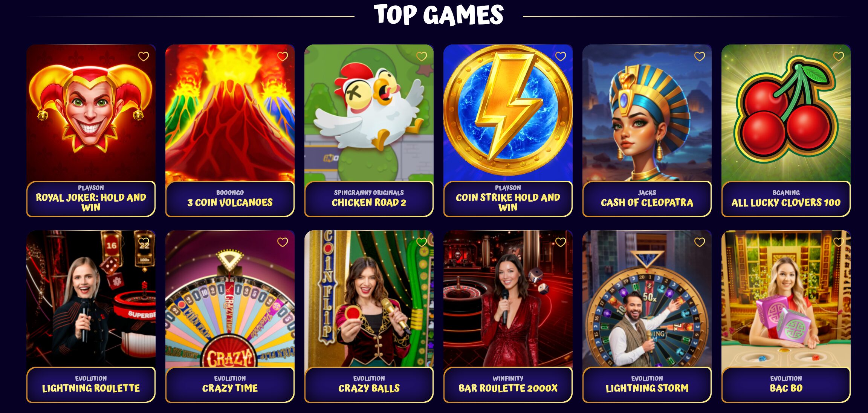The width and height of the screenshot is (868, 413).
Task: Select the Cash of Cleopatra thumbnail
Action: coord(647,113)
